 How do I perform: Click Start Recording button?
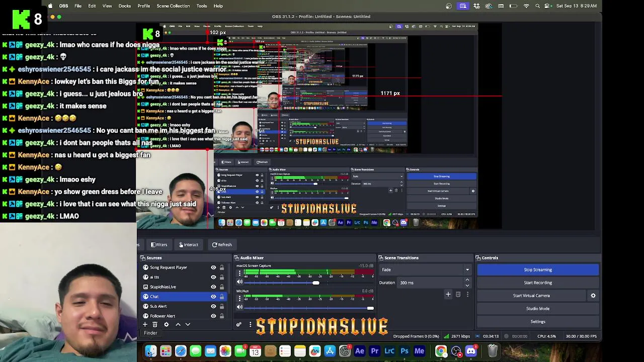pos(538,283)
